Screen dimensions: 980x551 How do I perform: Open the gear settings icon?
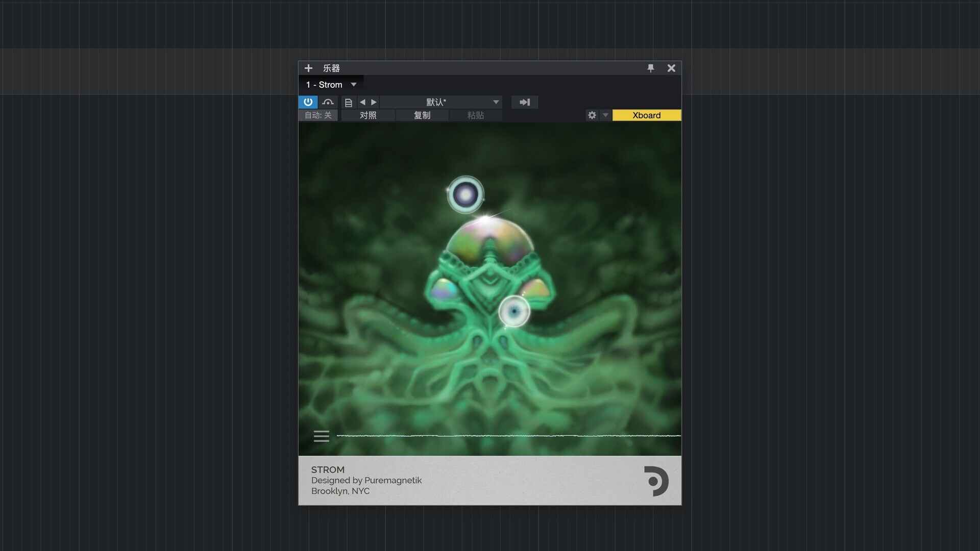(592, 115)
